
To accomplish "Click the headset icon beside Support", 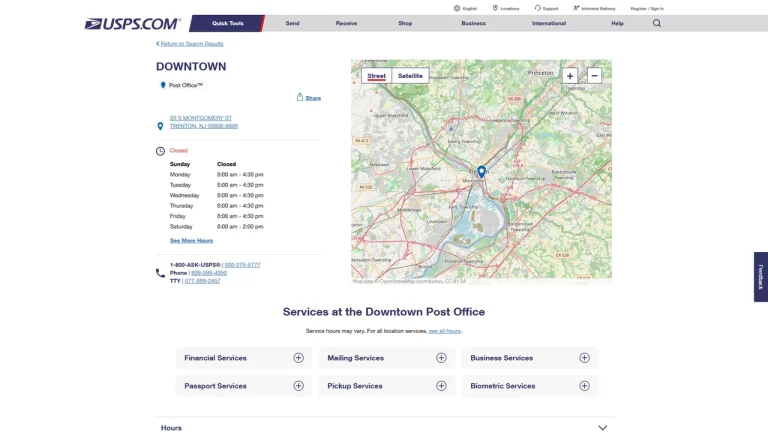I will coord(538,8).
